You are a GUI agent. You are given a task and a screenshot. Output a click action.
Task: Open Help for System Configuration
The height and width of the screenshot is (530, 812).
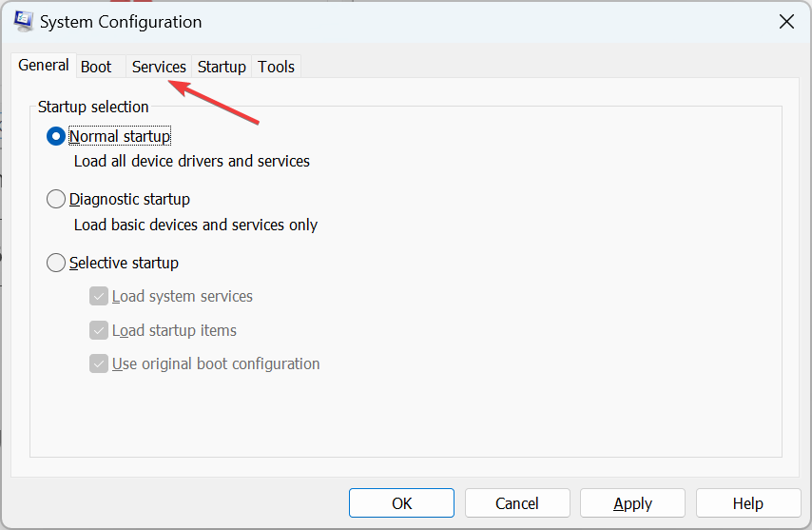click(747, 503)
